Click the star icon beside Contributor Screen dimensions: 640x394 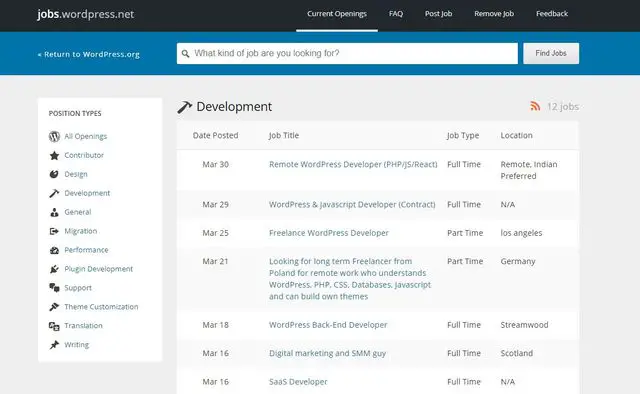54,155
